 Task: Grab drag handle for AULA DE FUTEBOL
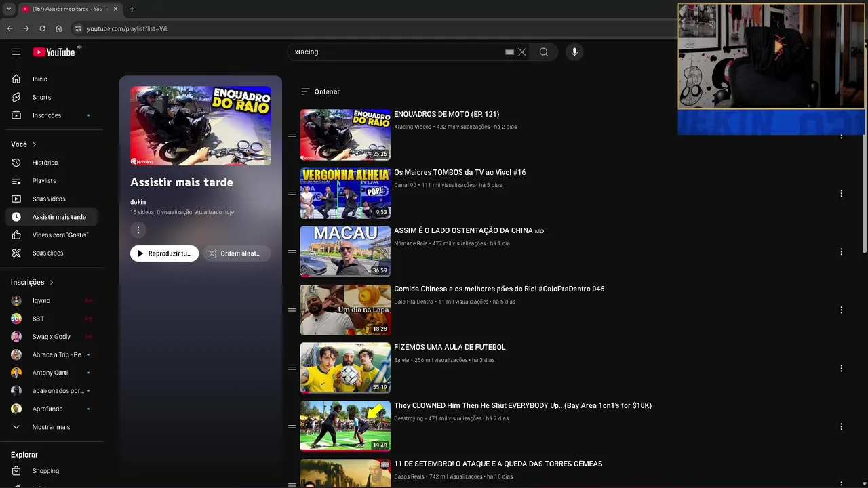point(292,368)
